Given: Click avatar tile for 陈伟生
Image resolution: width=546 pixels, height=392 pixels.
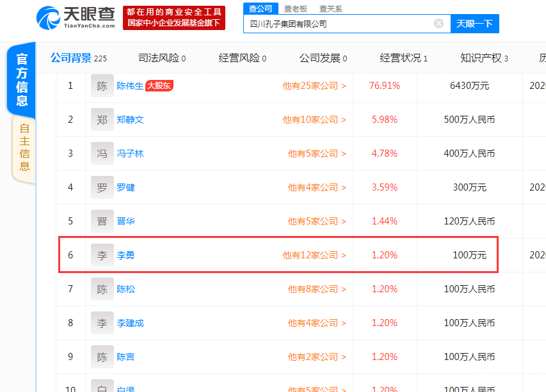Looking at the screenshot, I should pos(102,86).
